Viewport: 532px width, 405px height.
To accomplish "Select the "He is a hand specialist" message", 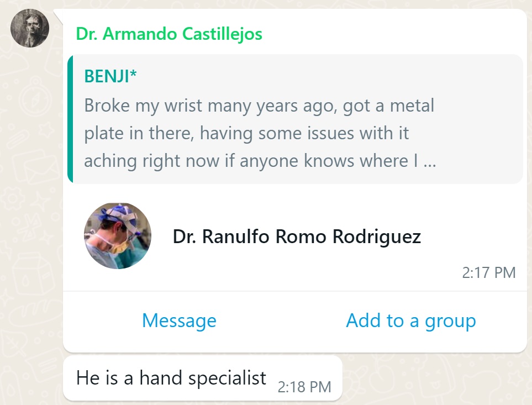I will coord(203,378).
